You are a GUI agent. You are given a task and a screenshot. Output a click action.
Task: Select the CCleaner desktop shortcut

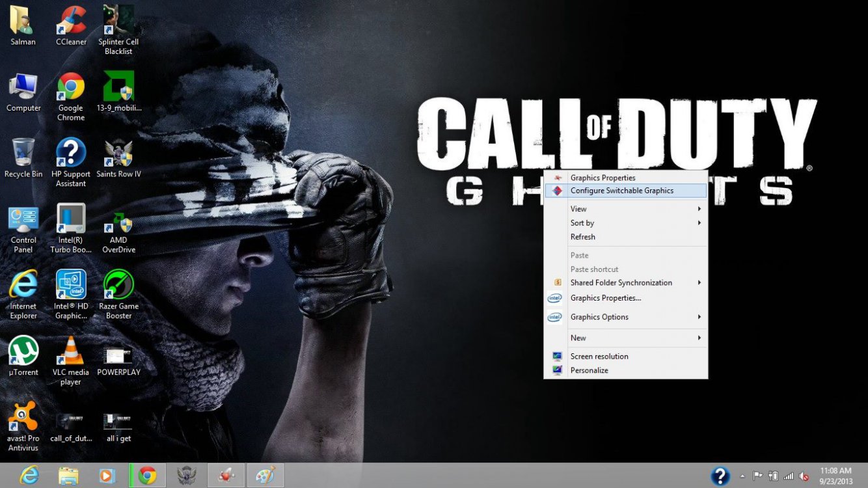[71, 25]
